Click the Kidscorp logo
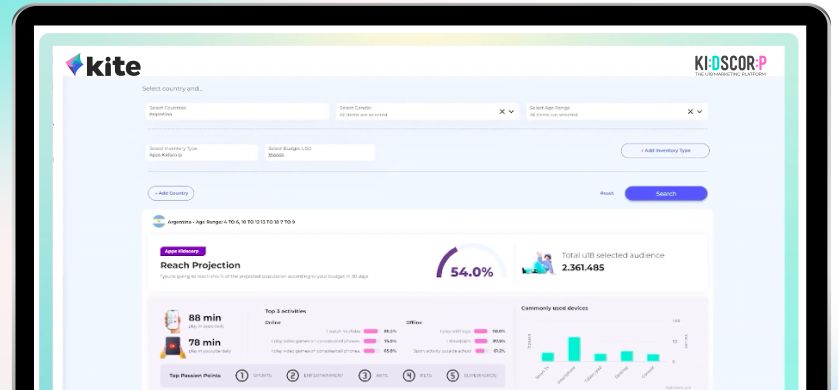838x390 pixels. point(730,66)
